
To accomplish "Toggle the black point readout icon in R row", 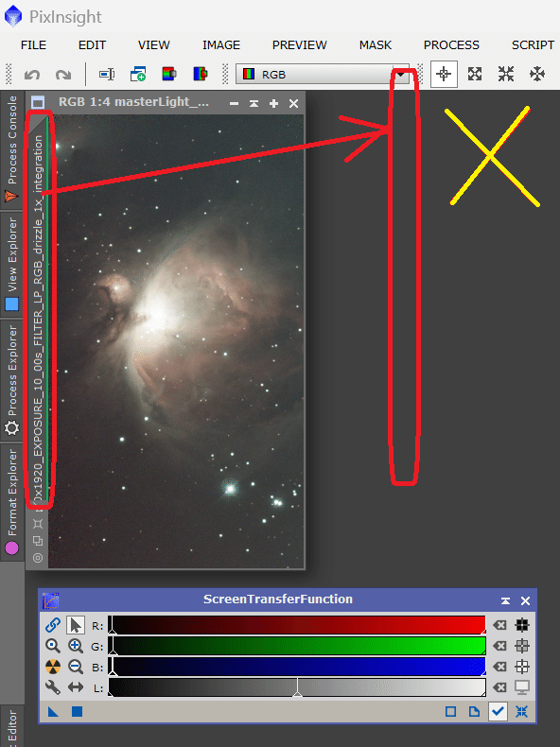I will (522, 625).
